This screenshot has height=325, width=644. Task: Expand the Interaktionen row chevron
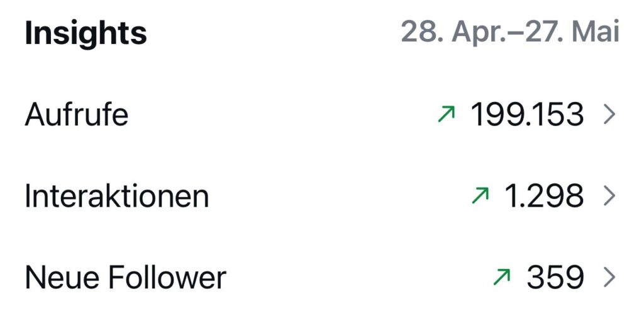[x=609, y=196]
